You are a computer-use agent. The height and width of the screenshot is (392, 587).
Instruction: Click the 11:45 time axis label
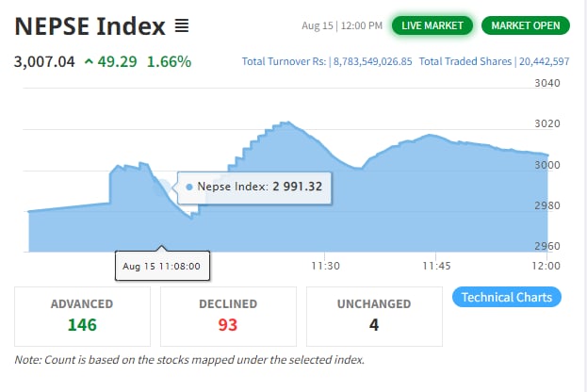pos(436,266)
